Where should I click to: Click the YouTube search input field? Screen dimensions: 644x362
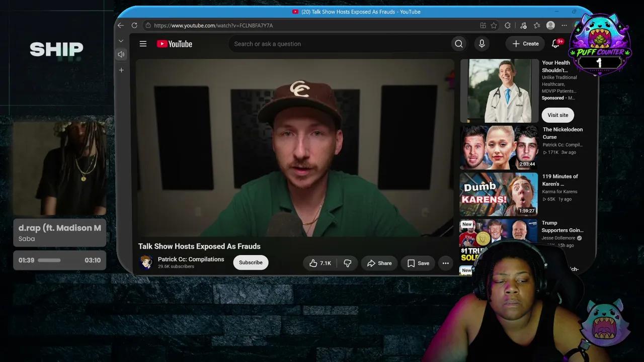pos(340,44)
